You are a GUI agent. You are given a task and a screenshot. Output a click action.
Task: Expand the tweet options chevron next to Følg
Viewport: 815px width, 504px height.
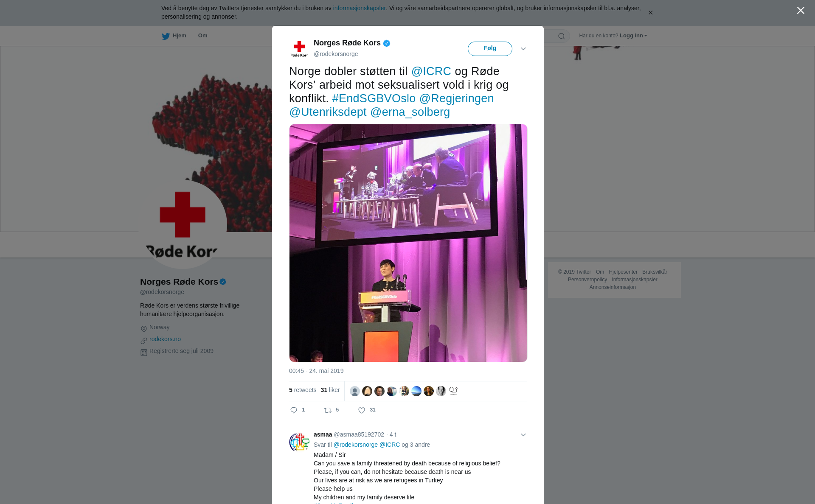coord(523,49)
